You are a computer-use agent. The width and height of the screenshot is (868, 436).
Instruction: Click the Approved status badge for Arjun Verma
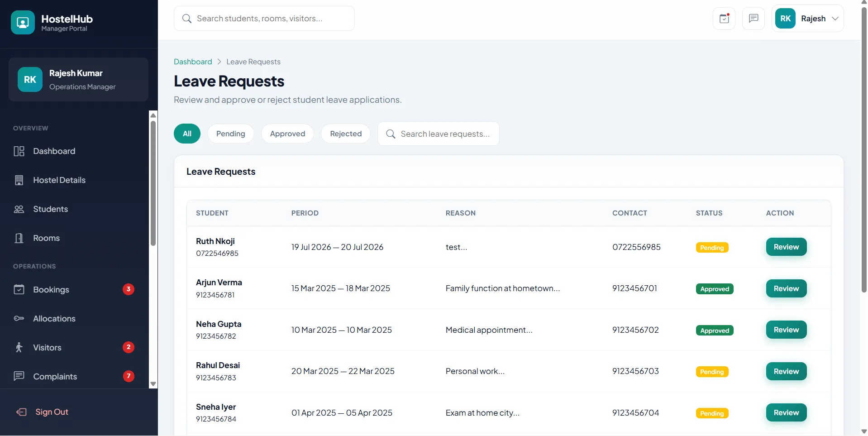point(715,289)
